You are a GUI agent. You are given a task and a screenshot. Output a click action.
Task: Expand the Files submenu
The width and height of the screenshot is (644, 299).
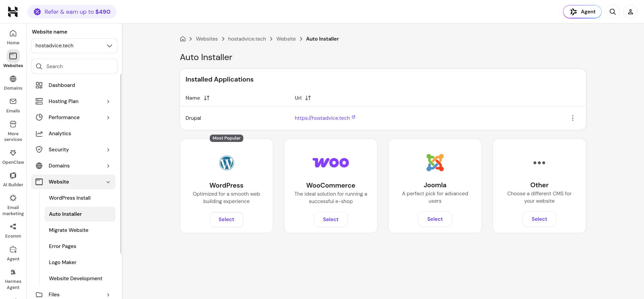[108, 295]
